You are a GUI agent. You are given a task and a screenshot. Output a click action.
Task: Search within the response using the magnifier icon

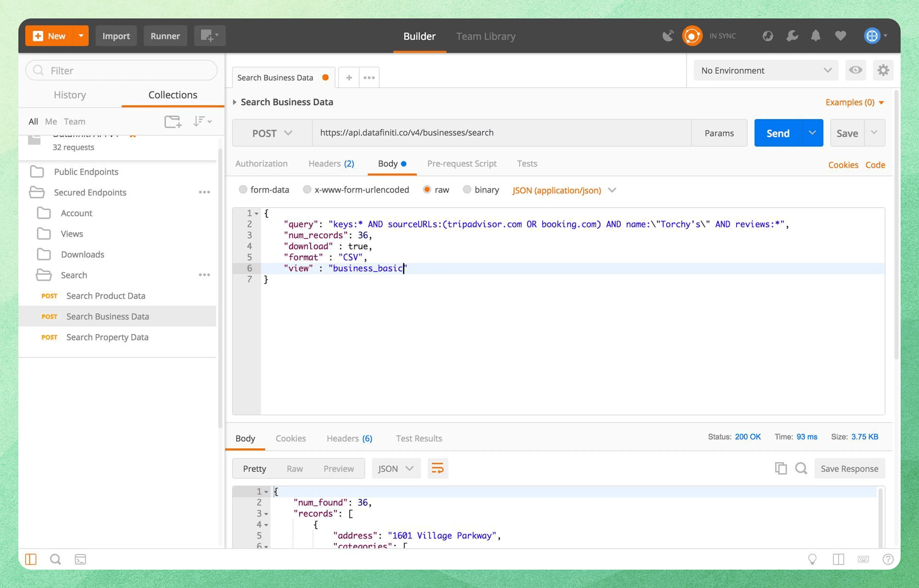(801, 468)
